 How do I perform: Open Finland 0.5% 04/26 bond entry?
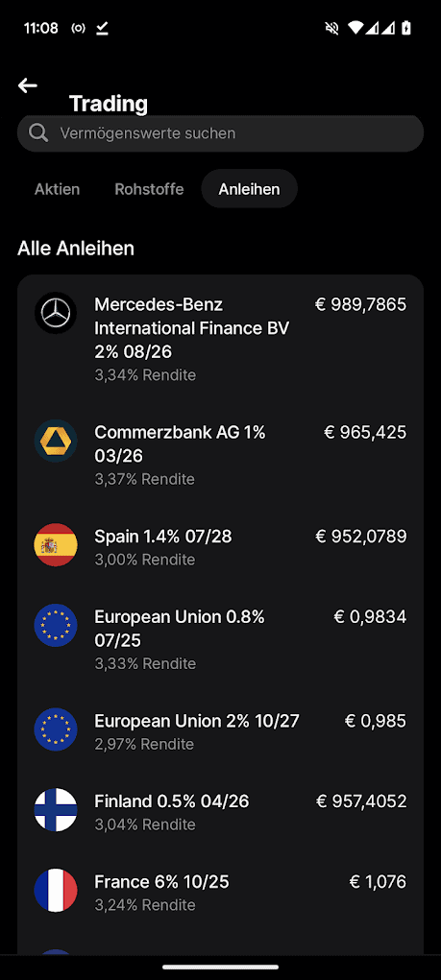(220, 812)
